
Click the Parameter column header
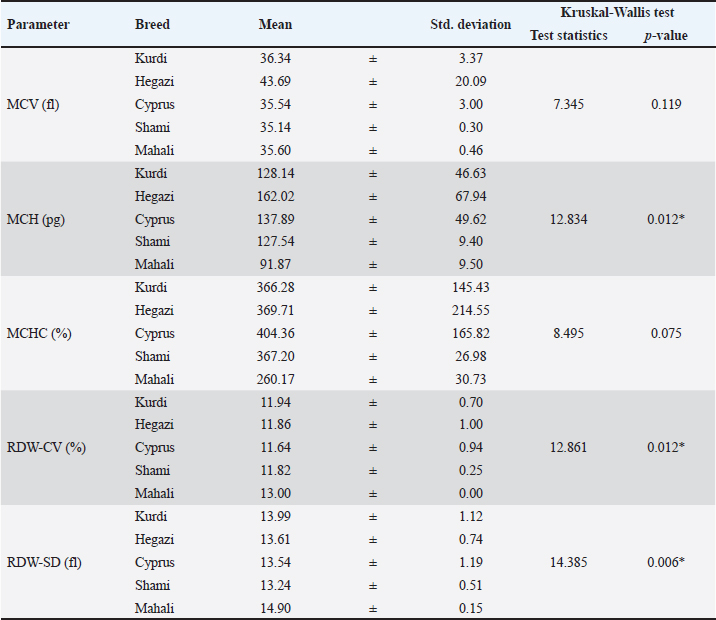[39, 25]
